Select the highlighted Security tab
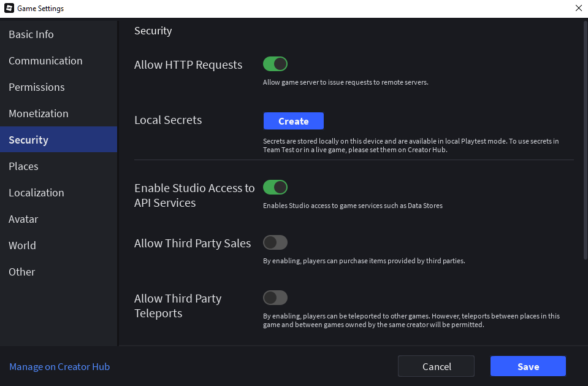The height and width of the screenshot is (386, 588). tap(29, 140)
